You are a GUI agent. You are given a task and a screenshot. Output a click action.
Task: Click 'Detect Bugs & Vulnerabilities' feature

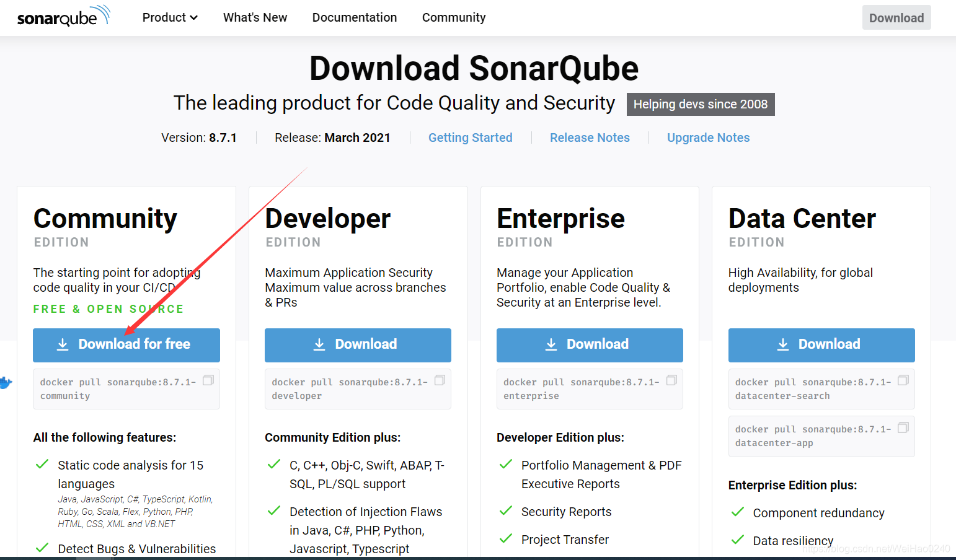coord(137,549)
